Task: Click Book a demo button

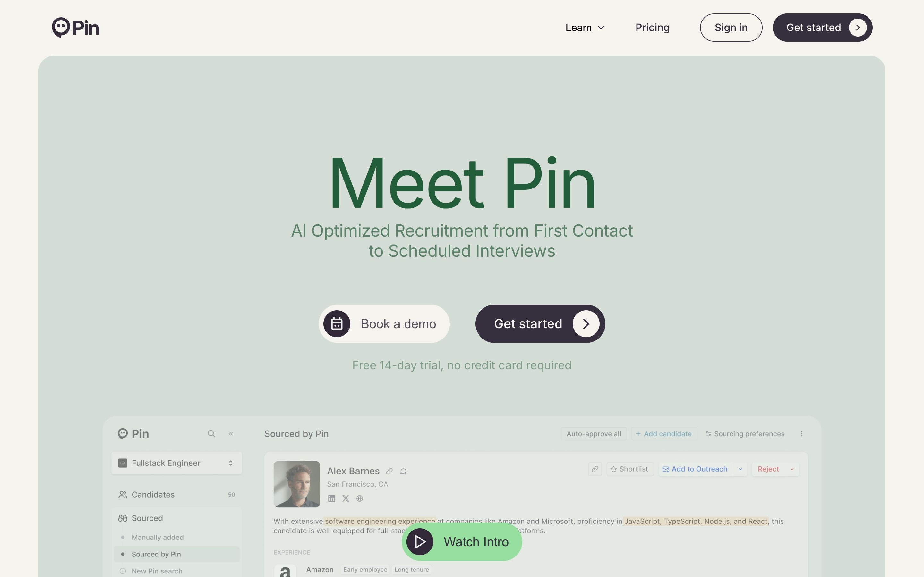Action: pyautogui.click(x=384, y=324)
